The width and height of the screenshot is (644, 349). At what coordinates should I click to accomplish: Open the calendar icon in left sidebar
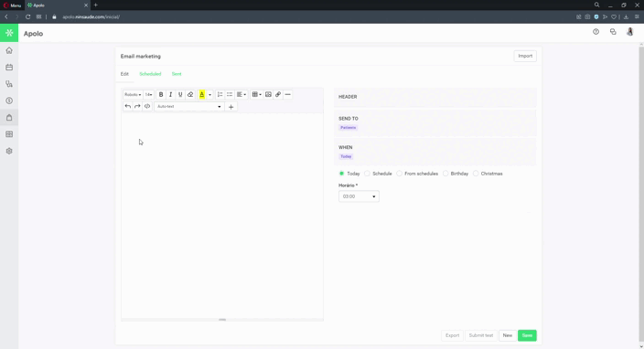pos(9,68)
